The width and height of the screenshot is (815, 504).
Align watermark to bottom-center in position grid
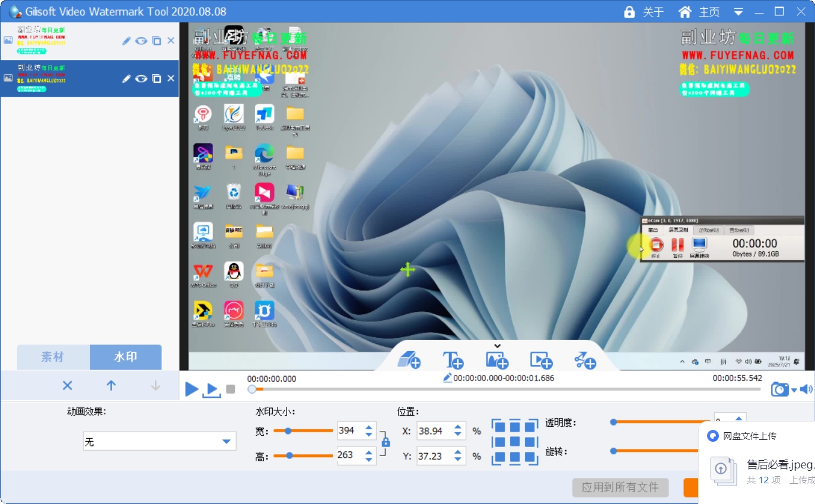pyautogui.click(x=515, y=458)
